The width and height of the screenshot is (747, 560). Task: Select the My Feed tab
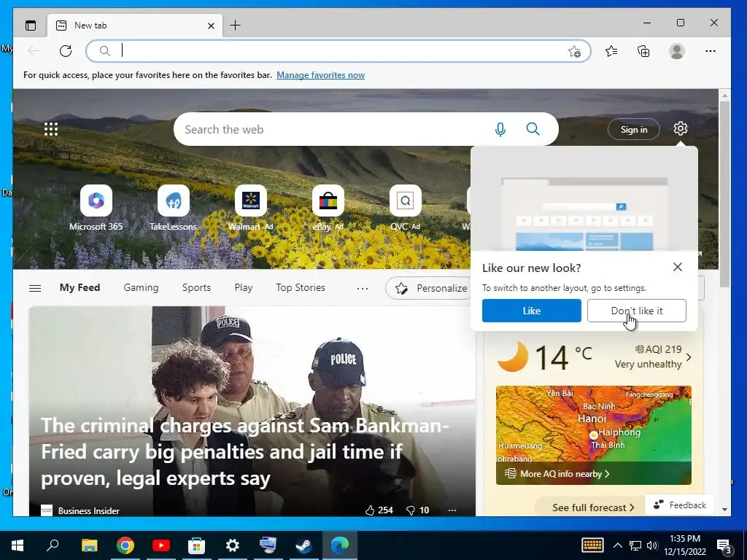click(80, 287)
